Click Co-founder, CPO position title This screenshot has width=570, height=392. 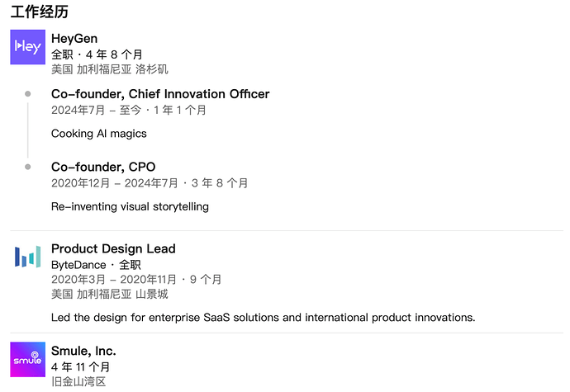[x=103, y=168]
